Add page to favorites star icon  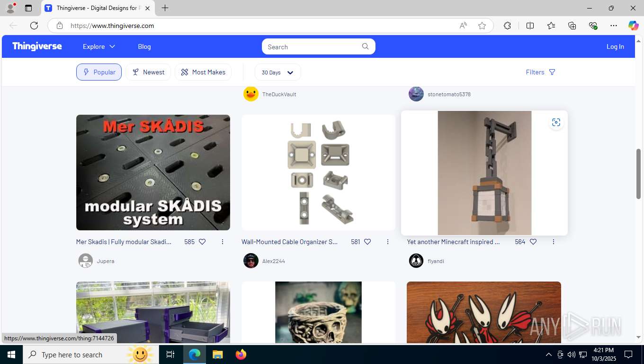(482, 26)
